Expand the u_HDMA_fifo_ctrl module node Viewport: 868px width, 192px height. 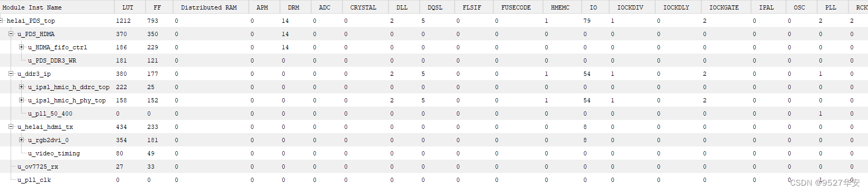point(21,47)
